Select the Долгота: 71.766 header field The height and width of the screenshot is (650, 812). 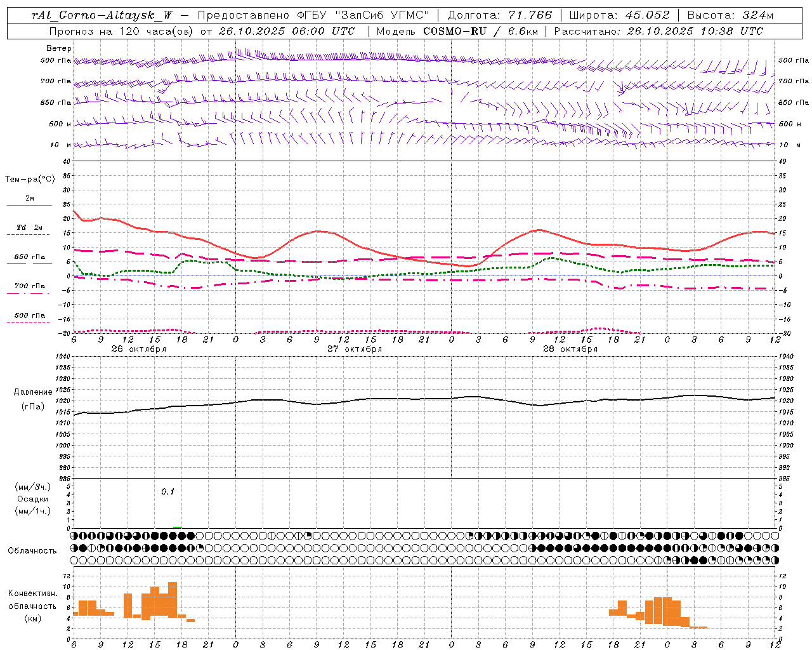click(x=500, y=15)
